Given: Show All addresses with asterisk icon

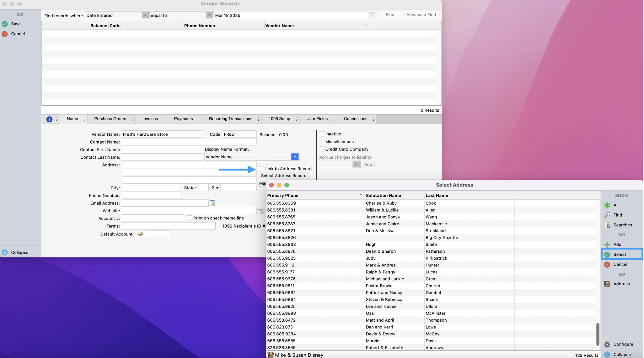Looking at the screenshot, I should pos(607,205).
